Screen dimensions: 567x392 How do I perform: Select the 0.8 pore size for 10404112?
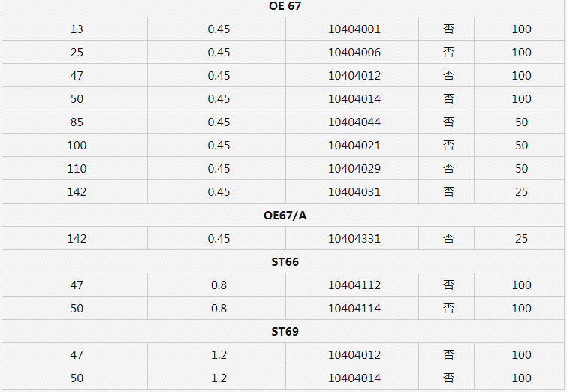tap(219, 285)
